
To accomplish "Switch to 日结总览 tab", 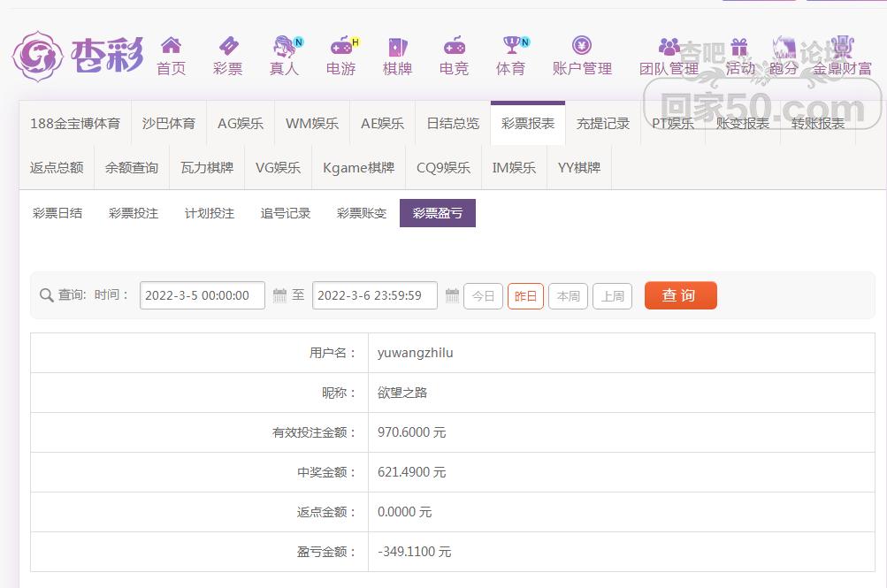I will (453, 124).
